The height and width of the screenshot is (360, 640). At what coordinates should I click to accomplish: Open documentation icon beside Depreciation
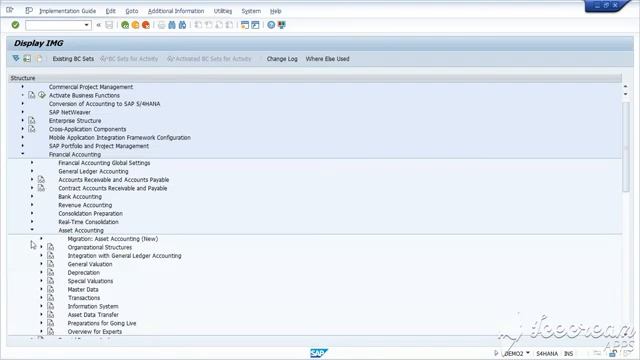point(51,272)
